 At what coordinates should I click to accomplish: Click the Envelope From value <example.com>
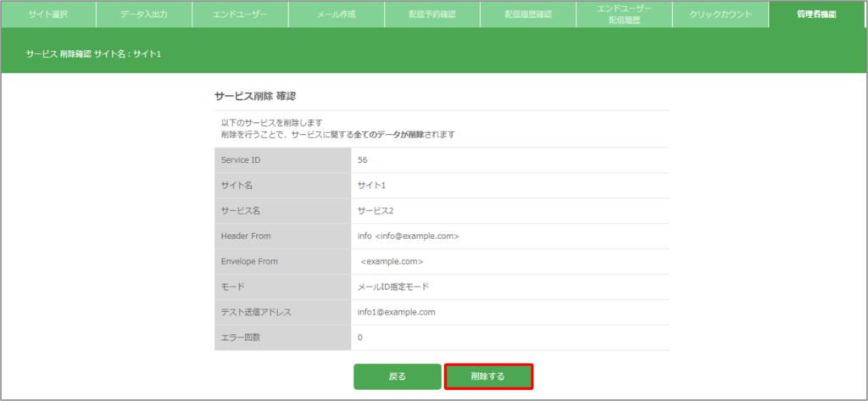(392, 262)
